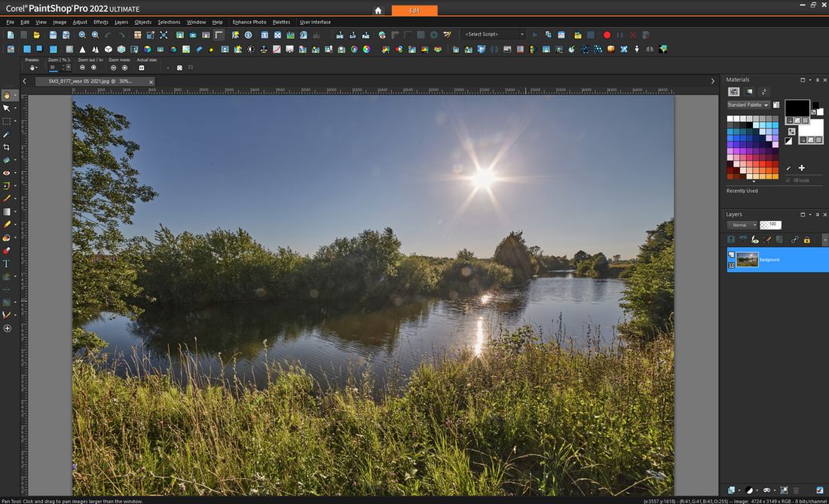Click the color wheel hue icon
This screenshot has height=504, width=829.
click(366, 49)
